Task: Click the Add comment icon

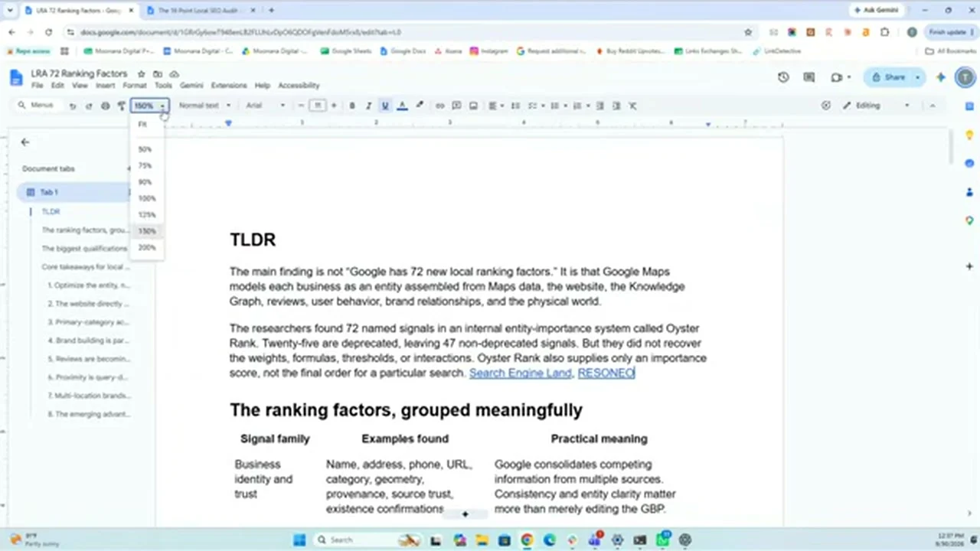Action: (x=456, y=106)
